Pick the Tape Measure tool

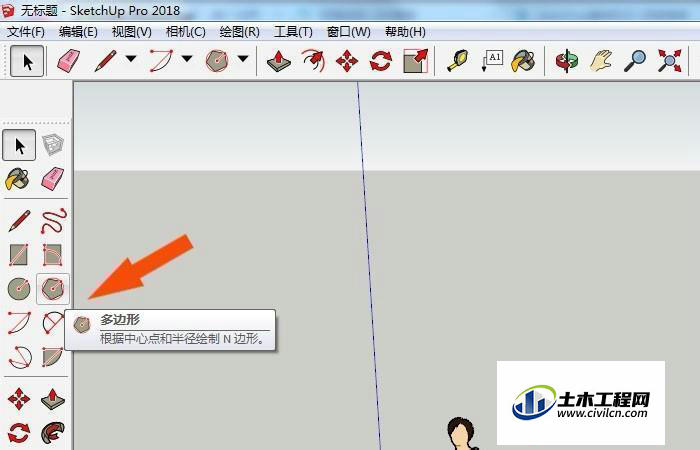tap(458, 61)
